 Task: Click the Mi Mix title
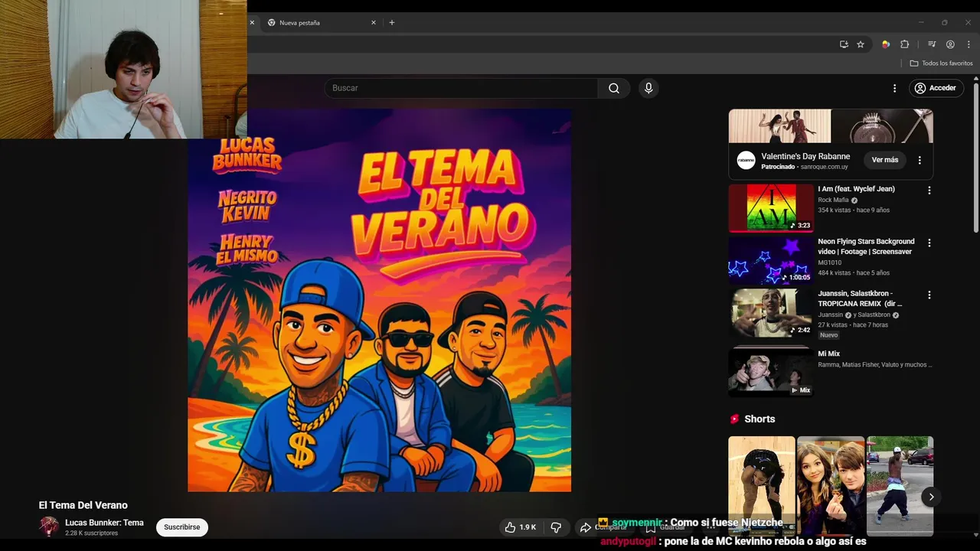pos(828,354)
